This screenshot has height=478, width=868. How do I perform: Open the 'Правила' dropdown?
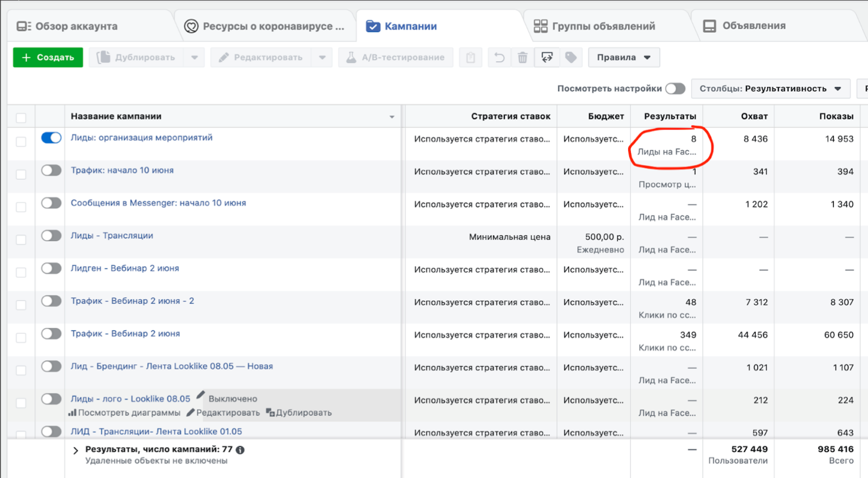click(x=623, y=57)
